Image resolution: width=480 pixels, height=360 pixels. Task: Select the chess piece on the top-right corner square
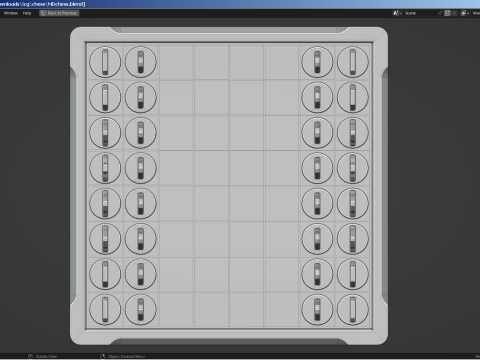(353, 62)
